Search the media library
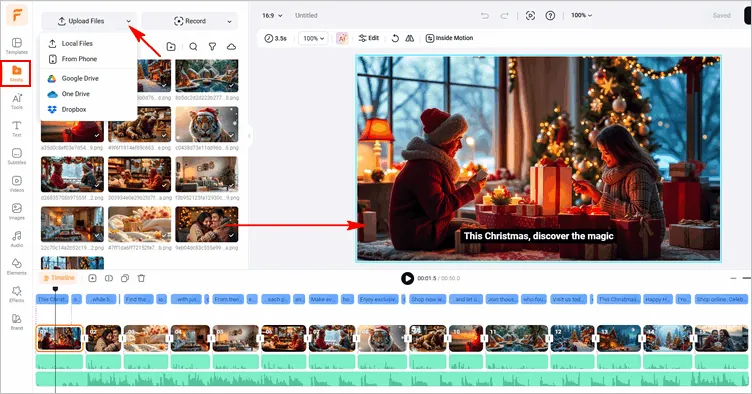 [x=193, y=46]
